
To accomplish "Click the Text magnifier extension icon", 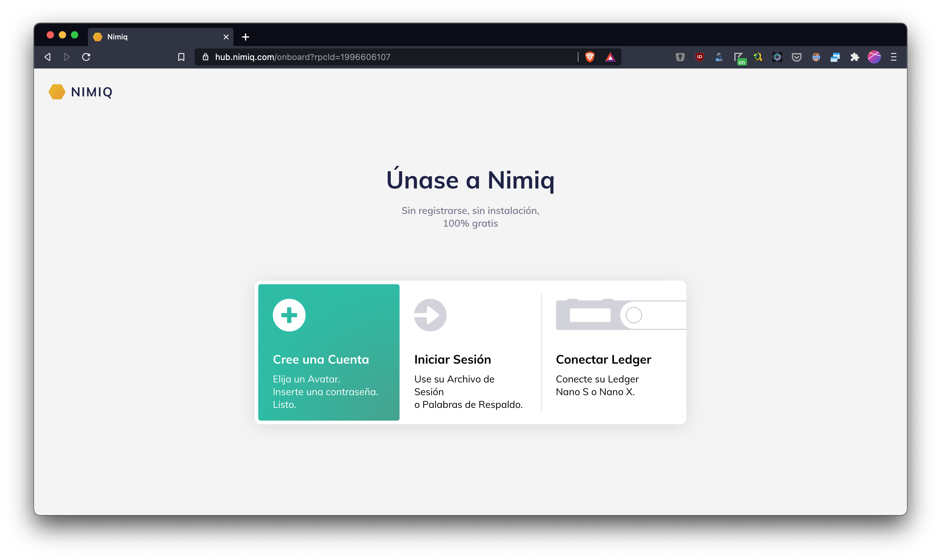I will coord(719,57).
